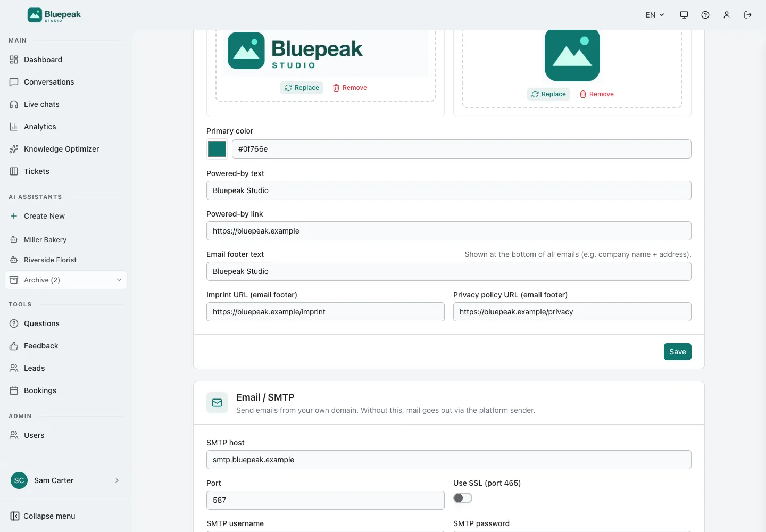766x532 pixels.
Task: Click the Port field
Action: [326, 500]
